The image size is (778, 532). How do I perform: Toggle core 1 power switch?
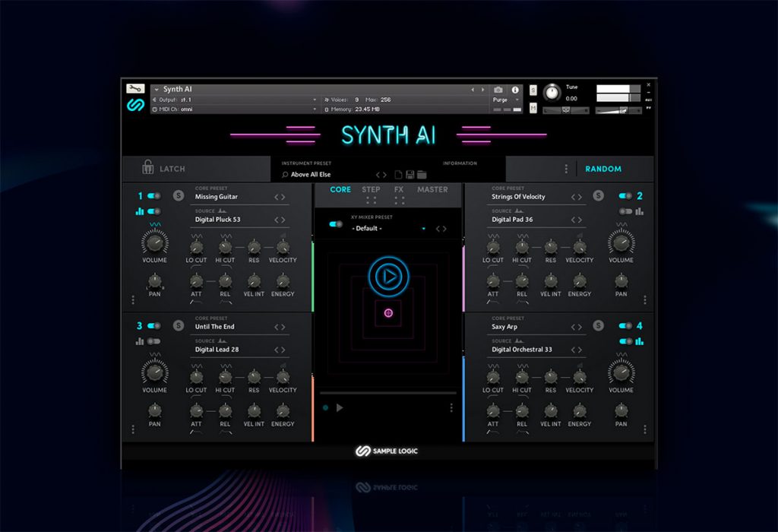(153, 196)
